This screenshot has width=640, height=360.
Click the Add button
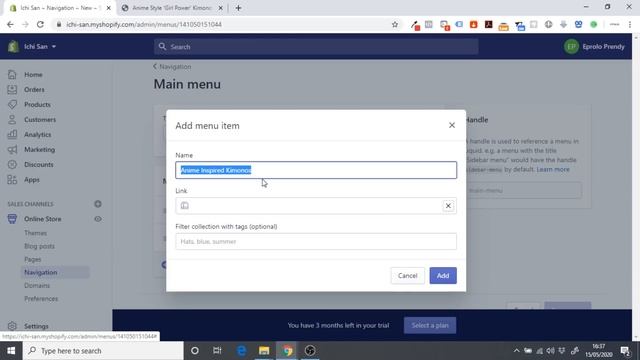pyautogui.click(x=443, y=276)
